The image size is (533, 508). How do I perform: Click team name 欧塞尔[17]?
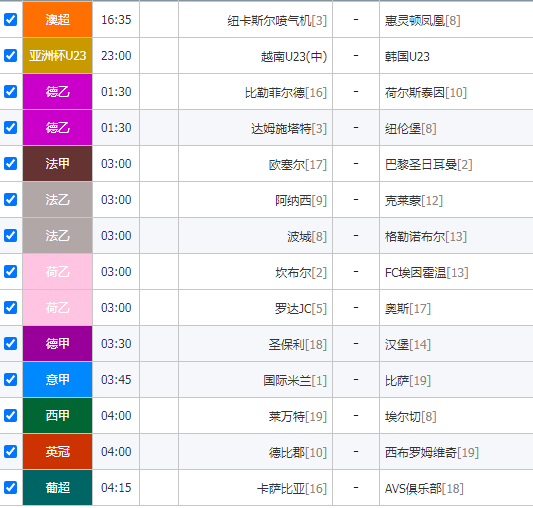coord(297,165)
